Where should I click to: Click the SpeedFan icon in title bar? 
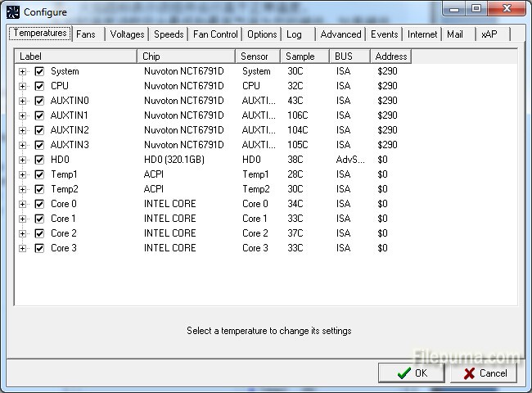(x=13, y=12)
